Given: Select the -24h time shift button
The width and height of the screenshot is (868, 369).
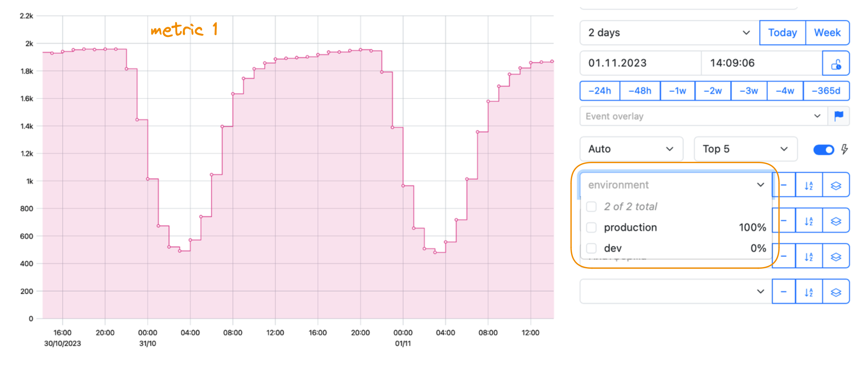Looking at the screenshot, I should 600,91.
